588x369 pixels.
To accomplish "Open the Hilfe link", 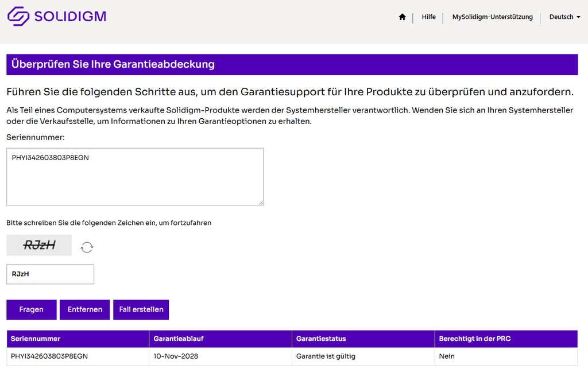I will pos(428,17).
